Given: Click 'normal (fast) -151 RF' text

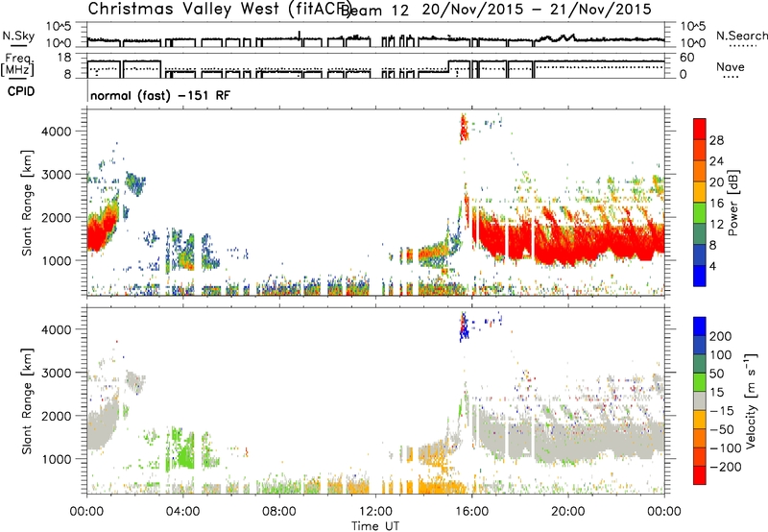Looking at the screenshot, I should tap(160, 95).
